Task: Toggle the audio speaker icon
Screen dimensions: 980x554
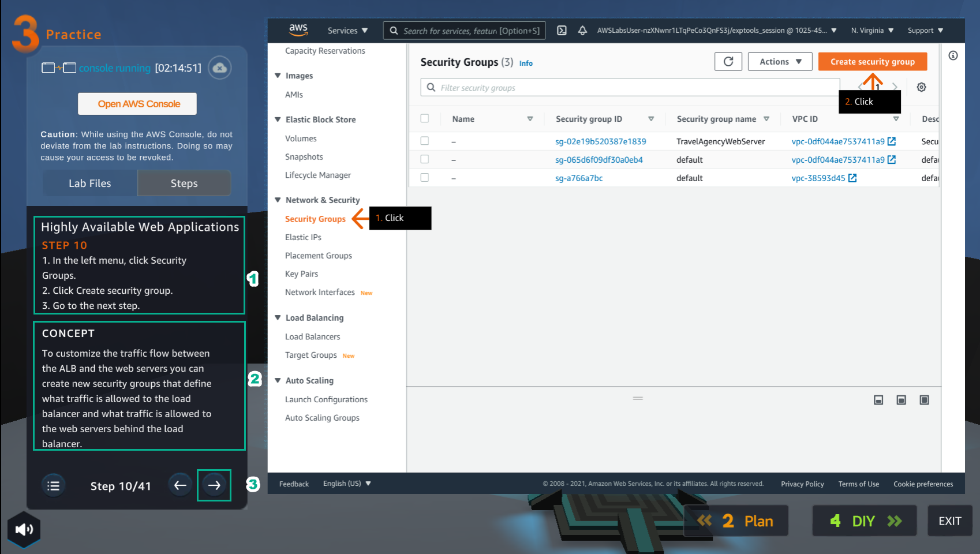Action: [x=24, y=529]
